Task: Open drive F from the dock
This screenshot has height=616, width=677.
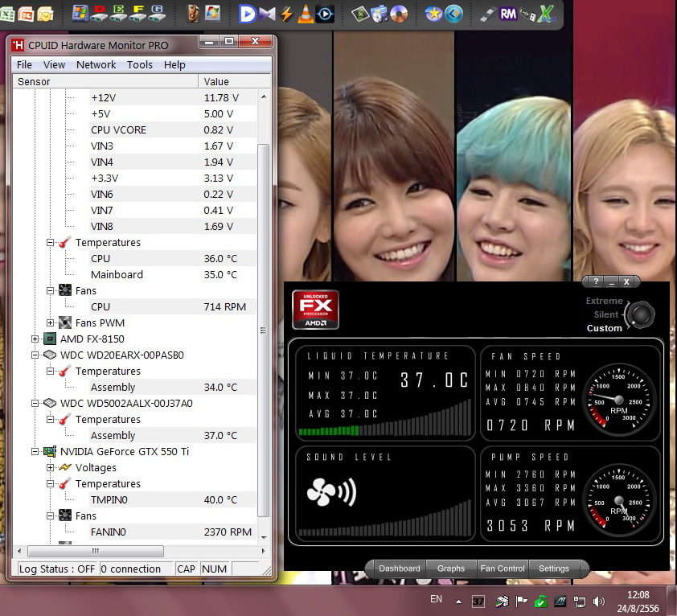Action: pyautogui.click(x=138, y=14)
